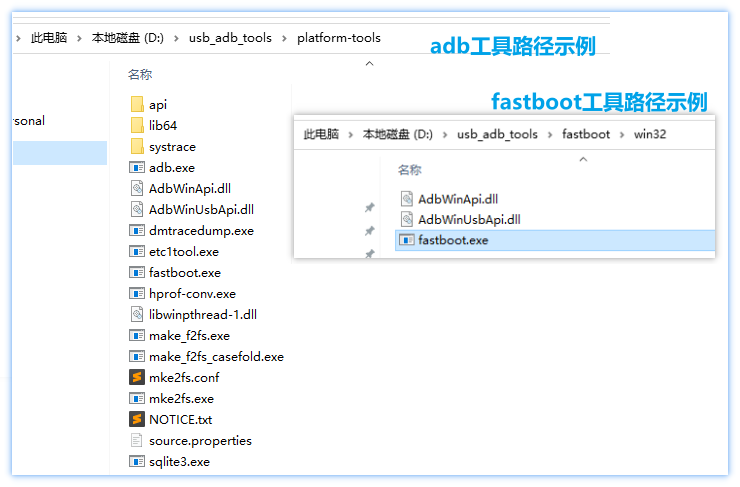Select the systrace folder icon
Image resolution: width=740 pixels, height=487 pixels.
tap(137, 146)
